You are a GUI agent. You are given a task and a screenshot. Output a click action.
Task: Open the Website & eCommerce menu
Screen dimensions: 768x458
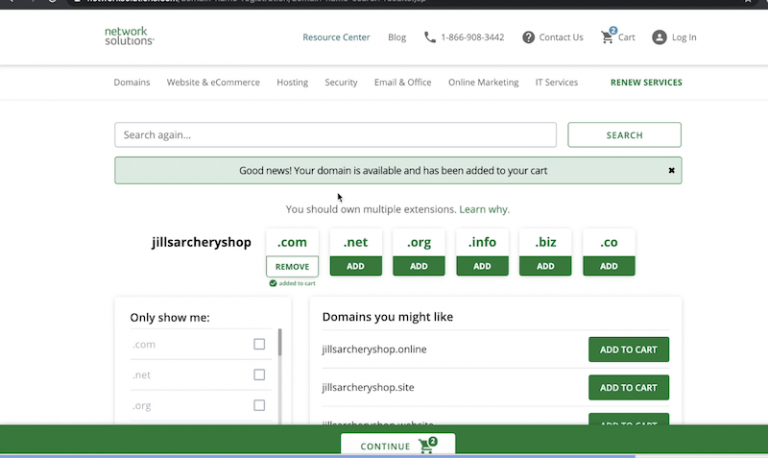click(213, 82)
